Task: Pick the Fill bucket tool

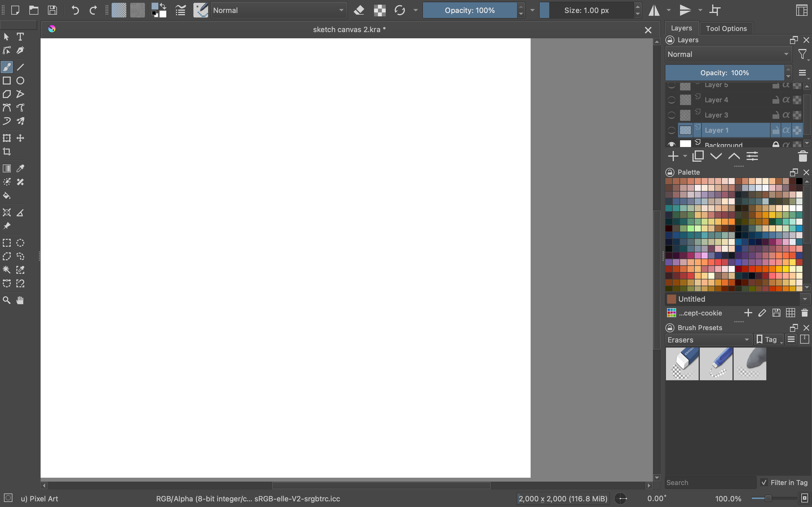Action: pos(7,195)
